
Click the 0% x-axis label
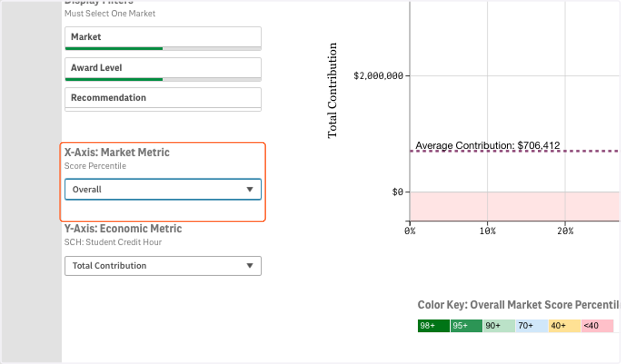click(x=410, y=231)
